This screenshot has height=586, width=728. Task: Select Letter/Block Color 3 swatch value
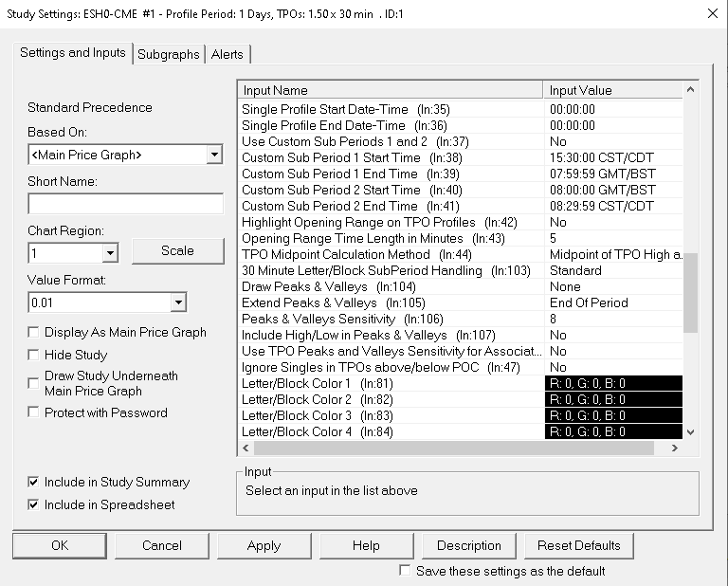[x=613, y=415]
